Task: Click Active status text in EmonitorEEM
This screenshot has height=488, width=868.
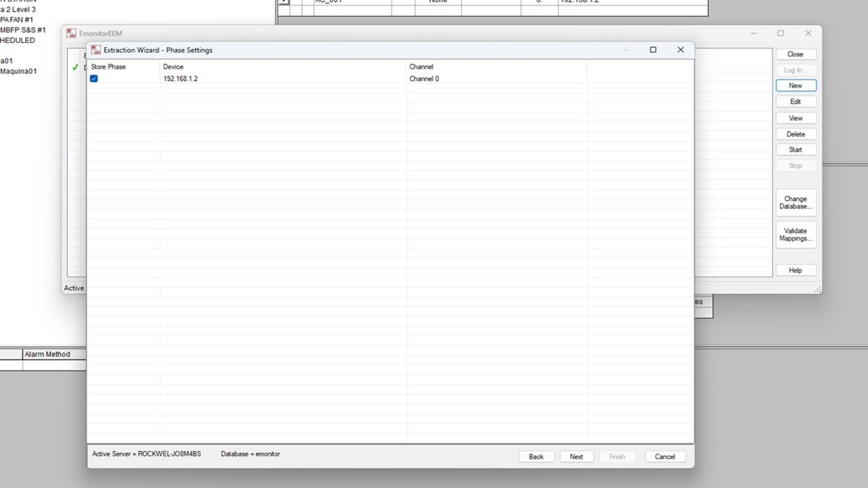Action: tap(74, 288)
